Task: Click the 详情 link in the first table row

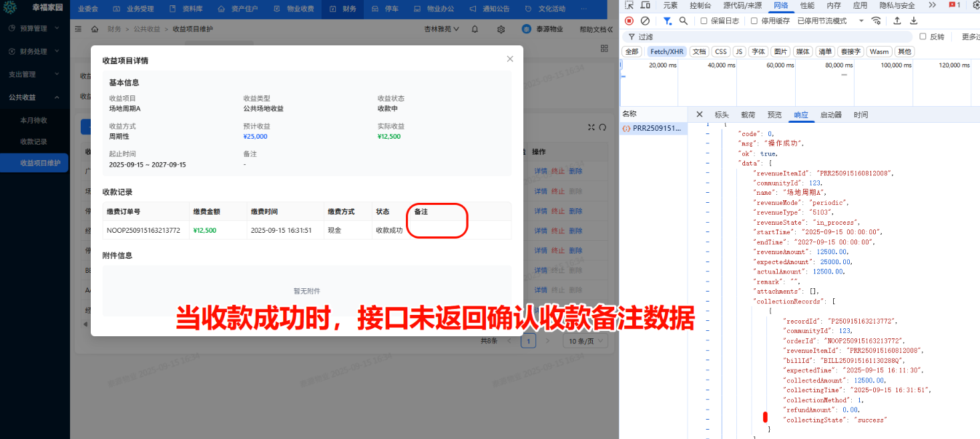Action: click(x=541, y=171)
